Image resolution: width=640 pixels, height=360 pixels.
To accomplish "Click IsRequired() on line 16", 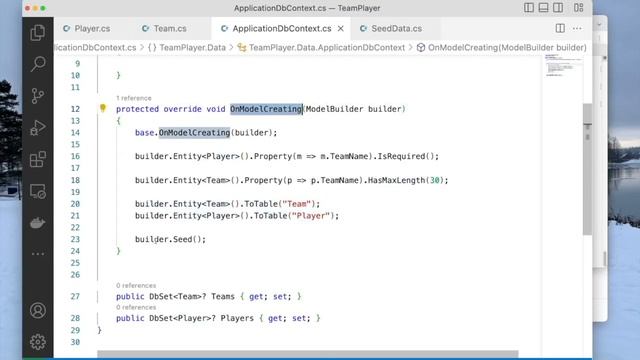I will (x=405, y=156).
